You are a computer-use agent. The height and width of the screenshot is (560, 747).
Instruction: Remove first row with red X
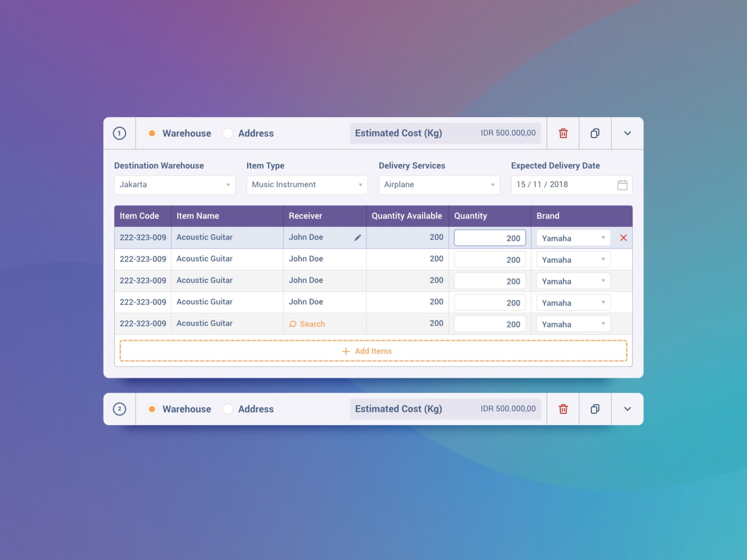point(623,238)
